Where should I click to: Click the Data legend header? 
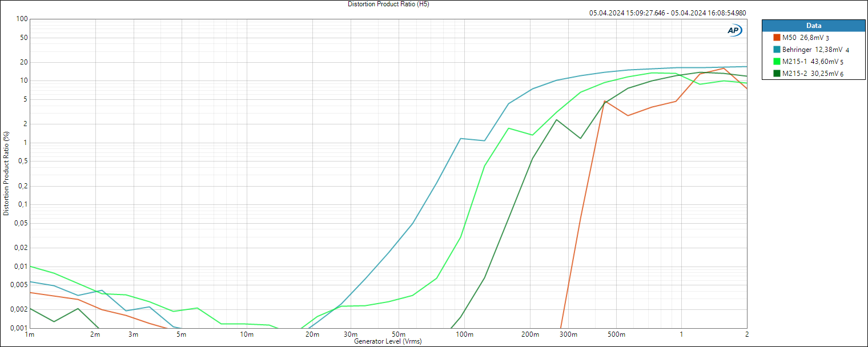(x=814, y=26)
